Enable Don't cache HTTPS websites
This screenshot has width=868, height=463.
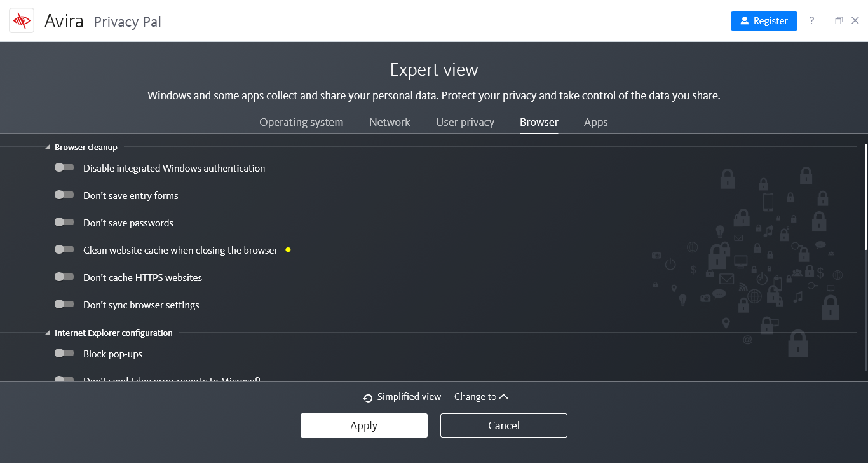click(64, 277)
